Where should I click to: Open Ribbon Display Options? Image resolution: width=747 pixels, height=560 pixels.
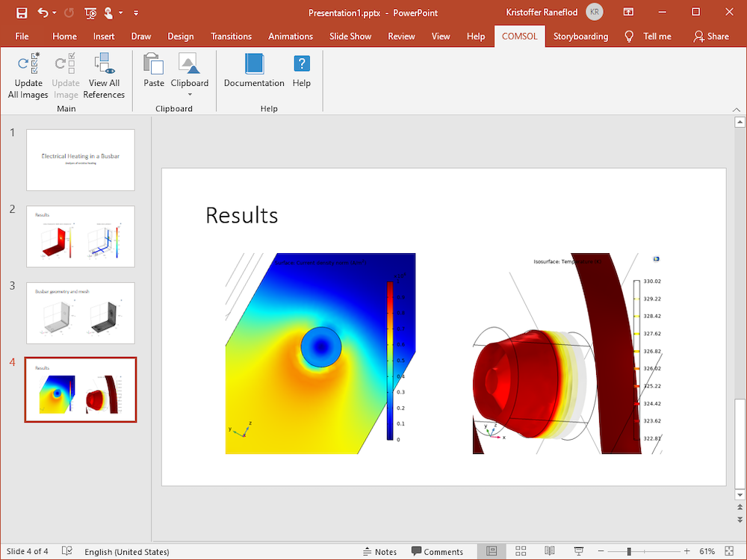point(629,13)
